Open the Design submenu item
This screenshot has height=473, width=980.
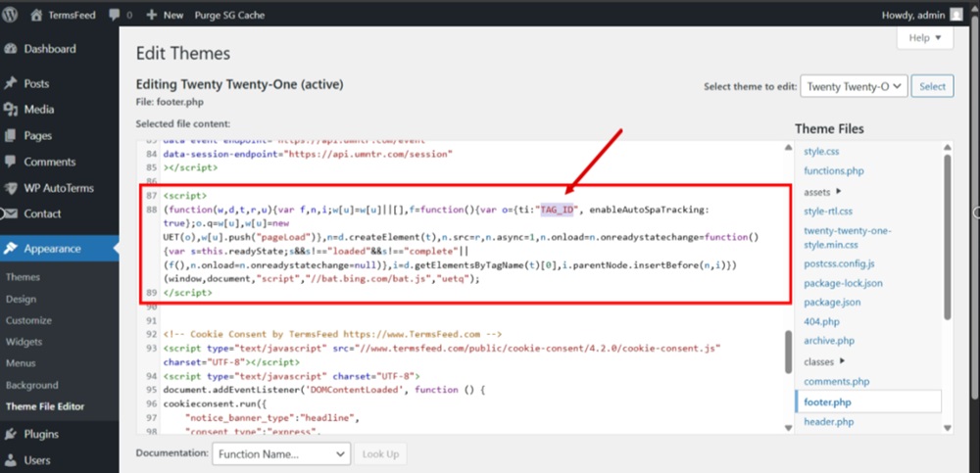click(21, 300)
